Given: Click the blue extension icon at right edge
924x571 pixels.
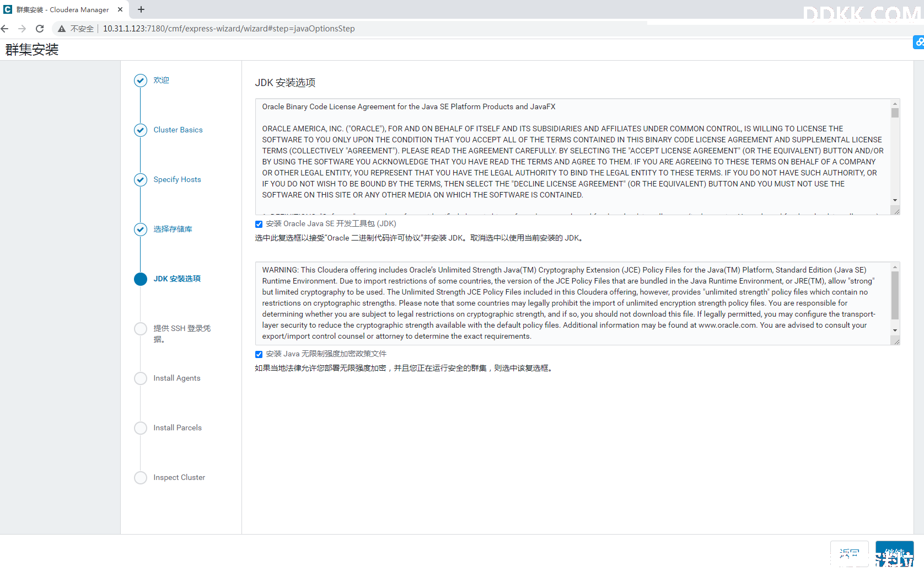Looking at the screenshot, I should tap(918, 42).
